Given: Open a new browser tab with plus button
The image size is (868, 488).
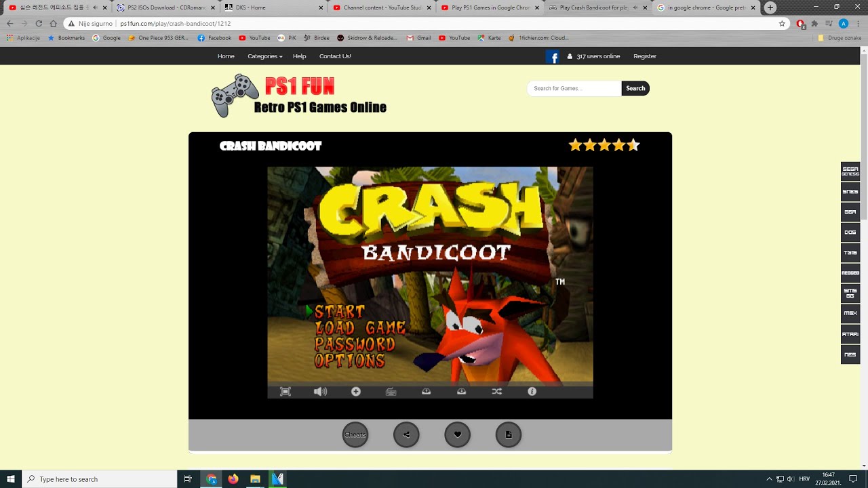Looking at the screenshot, I should [770, 7].
